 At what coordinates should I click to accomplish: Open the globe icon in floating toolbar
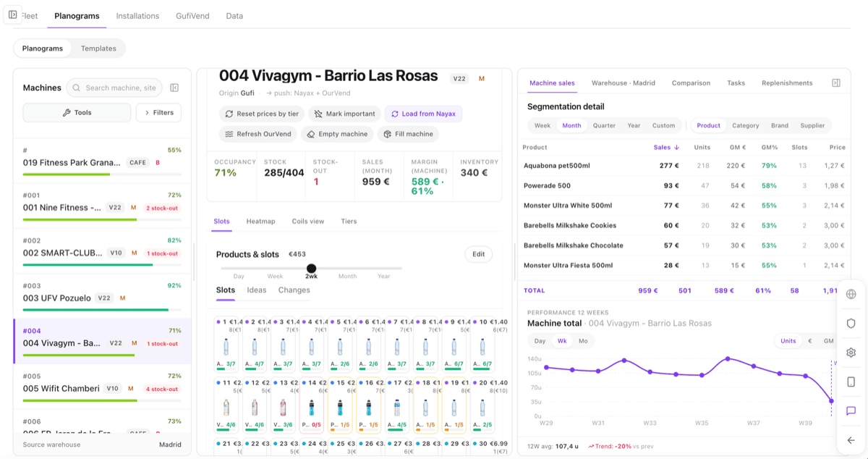click(851, 294)
